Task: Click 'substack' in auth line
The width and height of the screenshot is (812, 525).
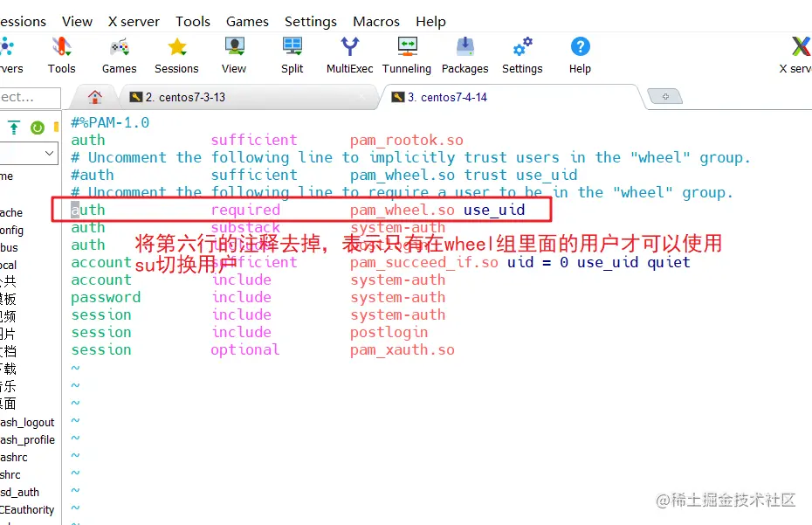Action: tap(245, 228)
